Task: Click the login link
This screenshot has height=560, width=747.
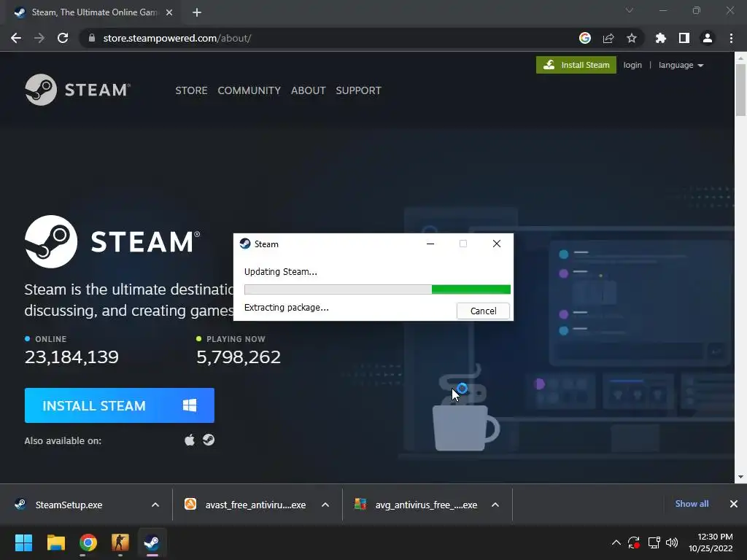Action: click(x=632, y=65)
